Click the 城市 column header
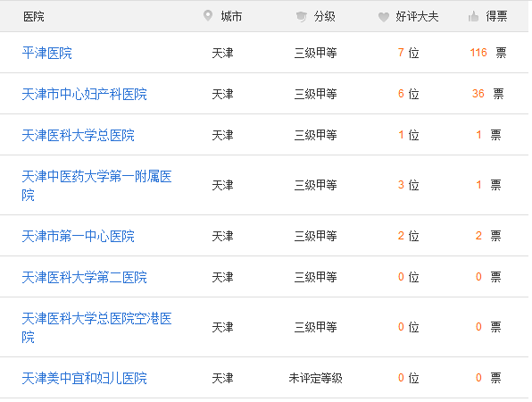 coord(231,16)
